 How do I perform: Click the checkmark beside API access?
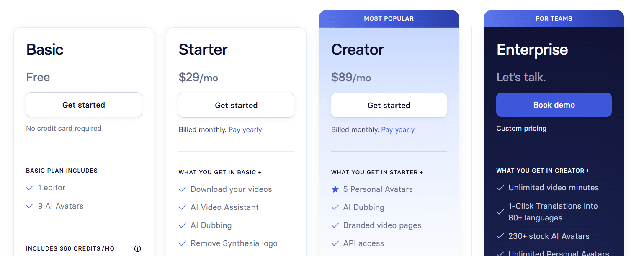(335, 243)
